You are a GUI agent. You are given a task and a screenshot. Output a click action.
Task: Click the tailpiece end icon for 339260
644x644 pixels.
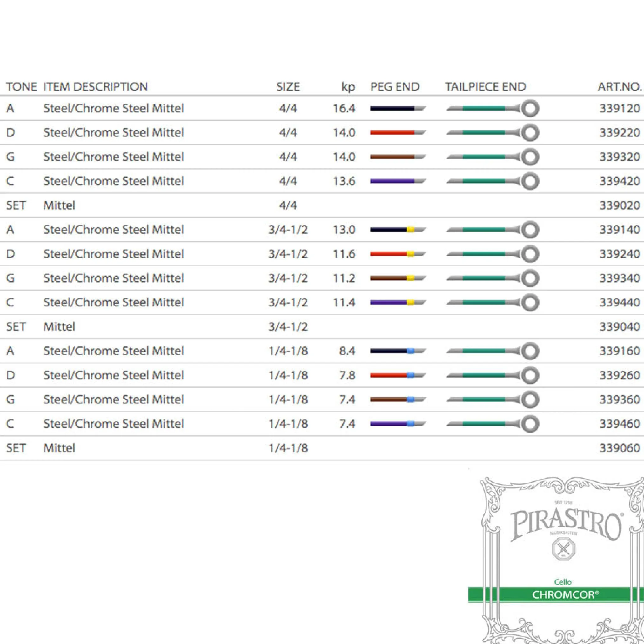pos(493,375)
